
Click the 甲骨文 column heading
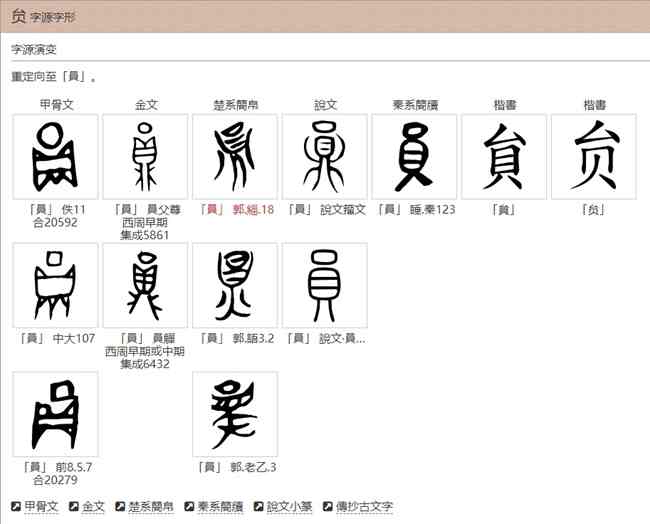[x=56, y=105]
